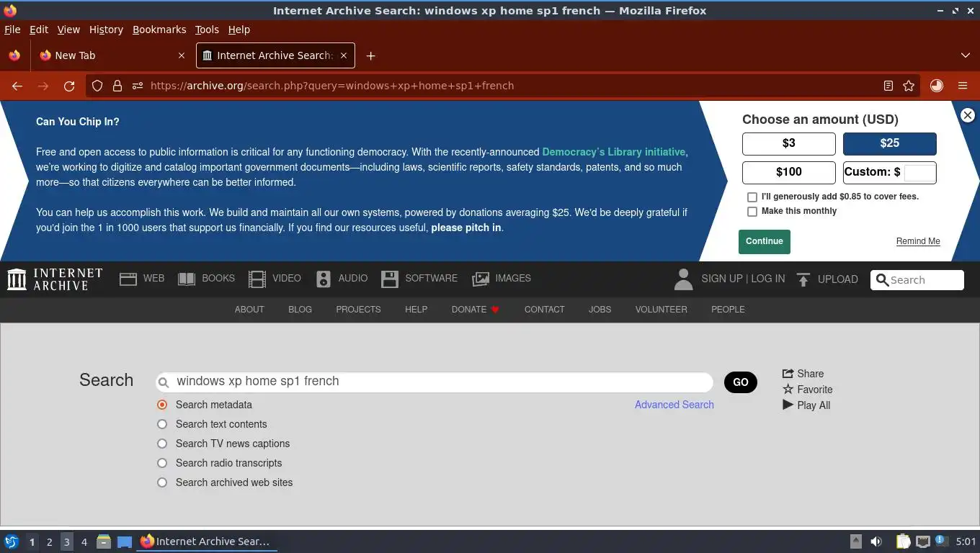Open the DONATE navigation link
This screenshot has height=553, width=980.
[475, 310]
